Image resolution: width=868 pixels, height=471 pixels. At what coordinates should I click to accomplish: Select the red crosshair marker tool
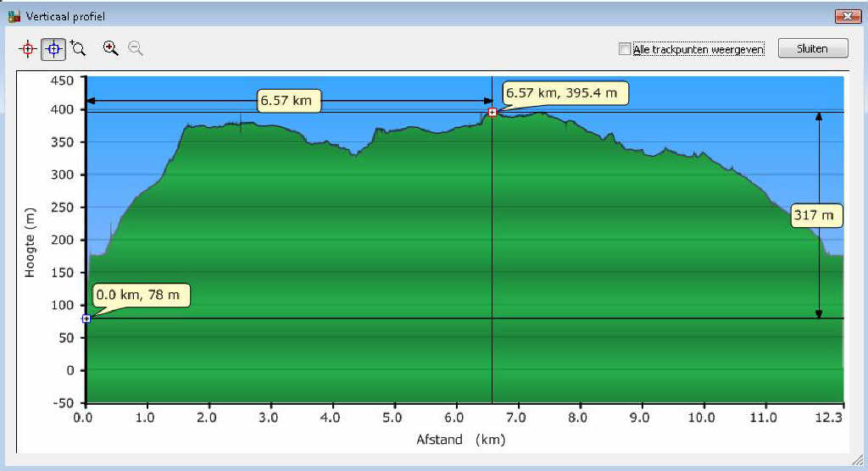[x=27, y=49]
